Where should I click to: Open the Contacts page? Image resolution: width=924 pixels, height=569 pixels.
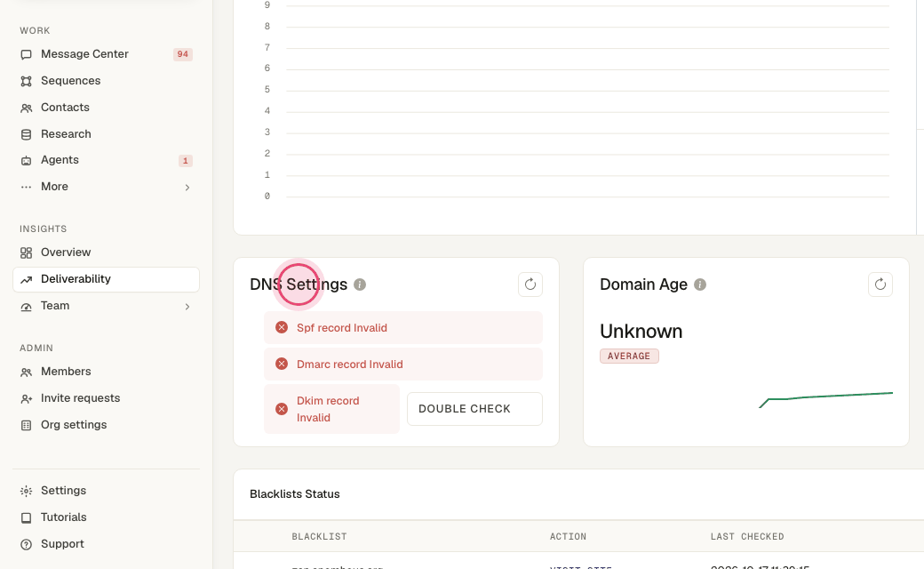[x=106, y=108]
